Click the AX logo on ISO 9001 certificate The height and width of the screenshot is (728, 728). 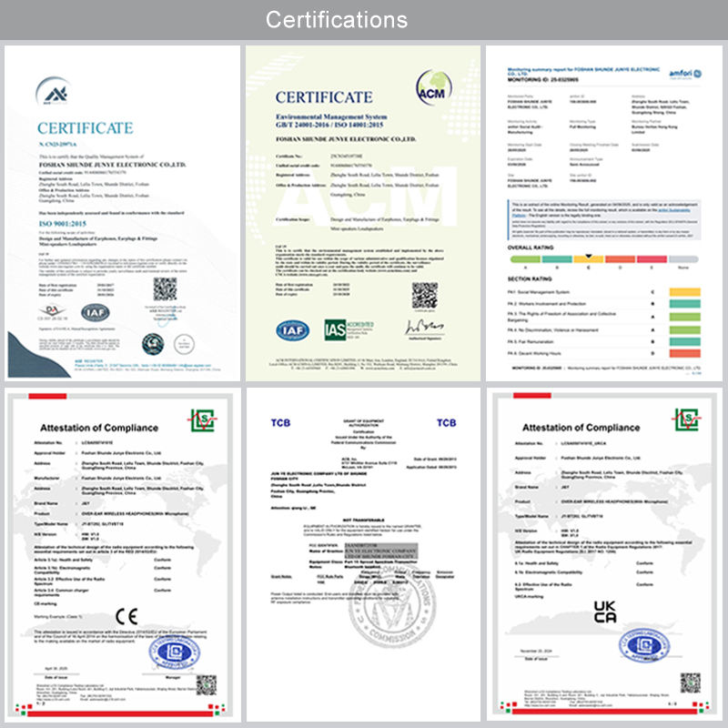[54, 91]
